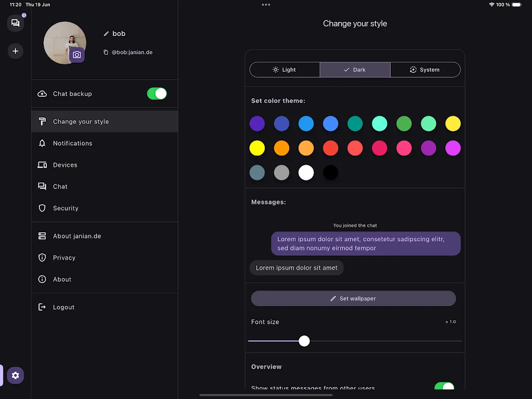
Task: Click Logout
Action: (x=105, y=307)
